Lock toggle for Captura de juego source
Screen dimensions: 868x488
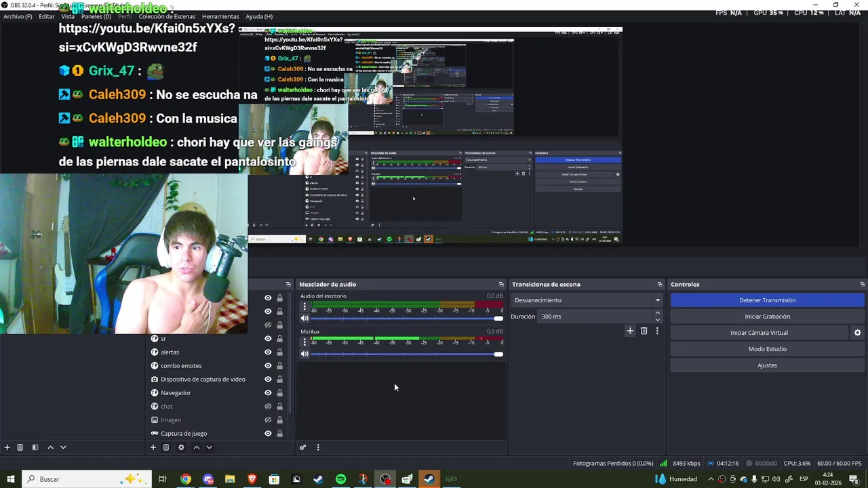pyautogui.click(x=279, y=434)
